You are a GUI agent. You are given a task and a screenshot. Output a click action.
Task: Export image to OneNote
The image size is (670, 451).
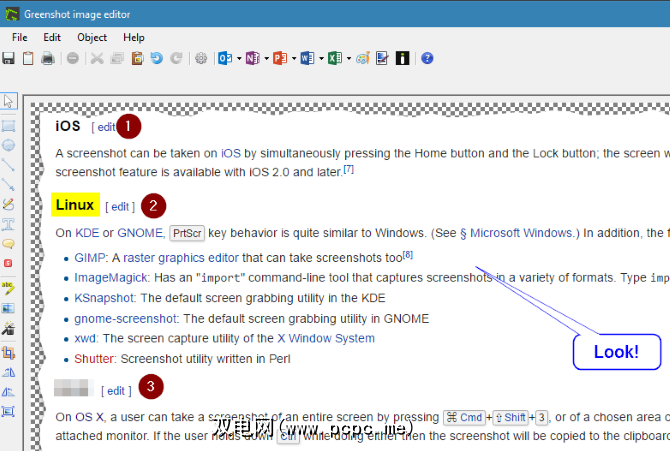tap(253, 58)
